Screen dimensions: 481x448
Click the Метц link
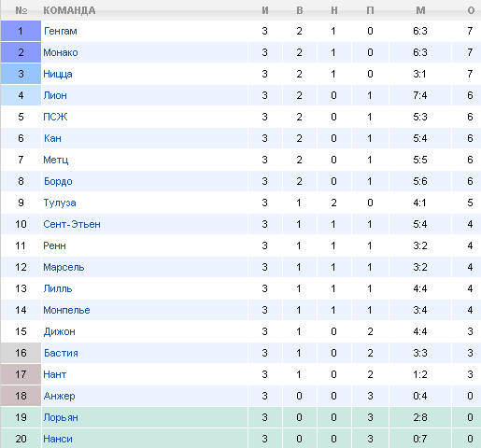56,160
